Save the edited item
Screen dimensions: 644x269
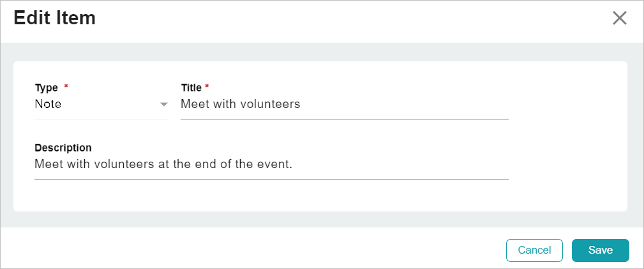[600, 250]
